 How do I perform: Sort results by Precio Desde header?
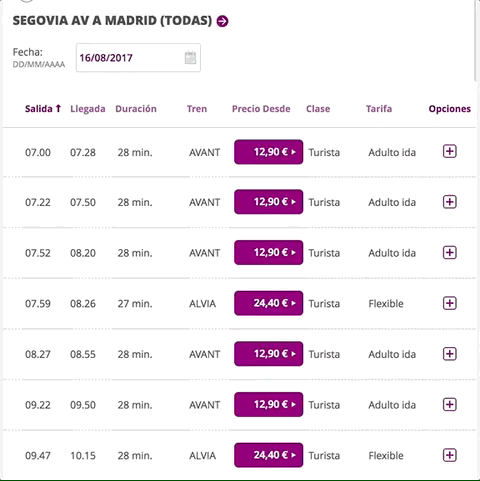tap(261, 109)
